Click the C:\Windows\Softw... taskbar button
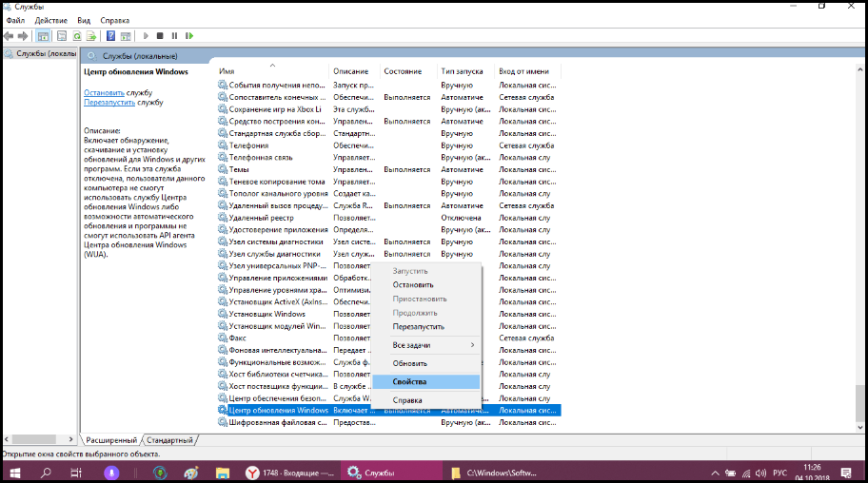 point(494,473)
